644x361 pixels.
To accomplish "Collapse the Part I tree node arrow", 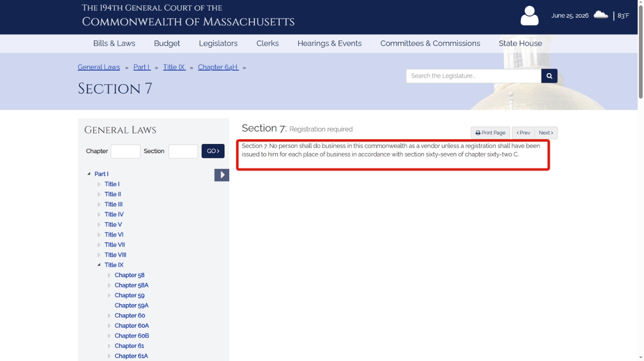I will [x=89, y=174].
